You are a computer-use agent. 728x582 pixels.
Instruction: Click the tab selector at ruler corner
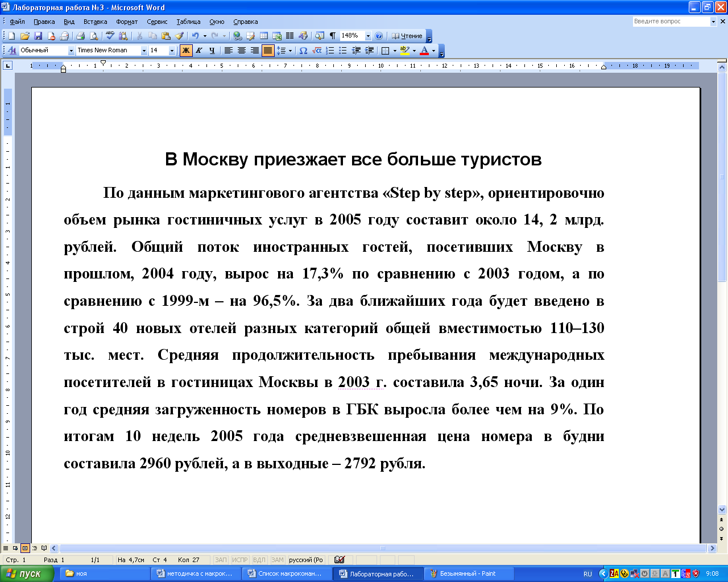pos(7,65)
